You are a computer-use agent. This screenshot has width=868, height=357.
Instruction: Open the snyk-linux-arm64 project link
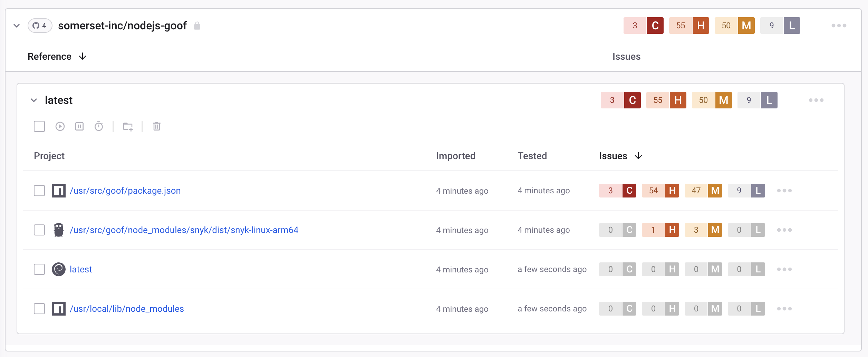pyautogui.click(x=184, y=230)
